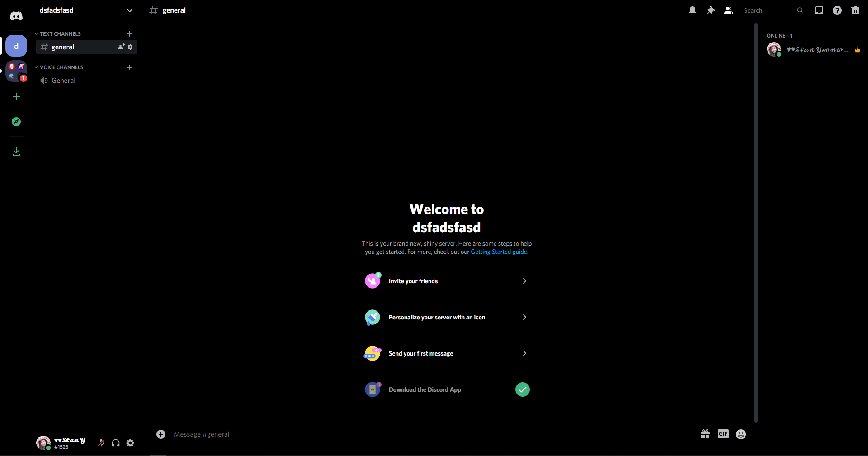Open the dsfadsfasd server dropdown
This screenshot has height=456, width=868.
(130, 10)
